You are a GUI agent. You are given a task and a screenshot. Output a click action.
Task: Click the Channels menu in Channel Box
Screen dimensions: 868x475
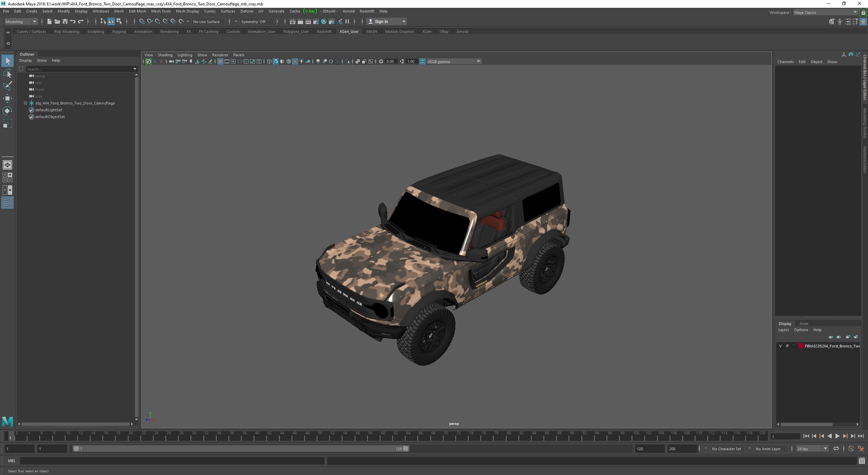(785, 62)
